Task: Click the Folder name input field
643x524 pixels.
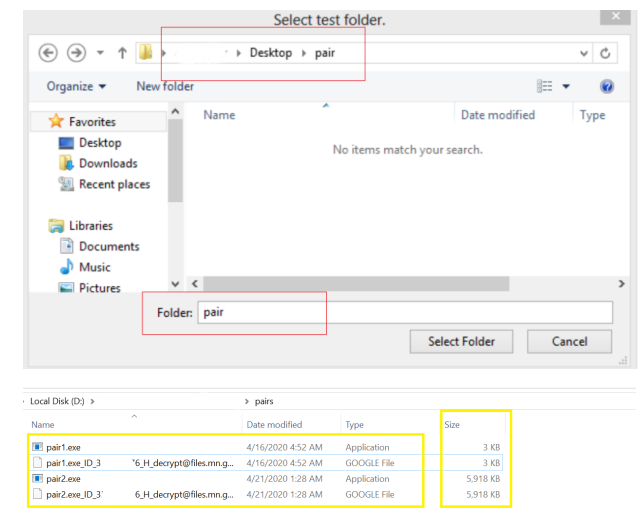Action: pyautogui.click(x=404, y=313)
